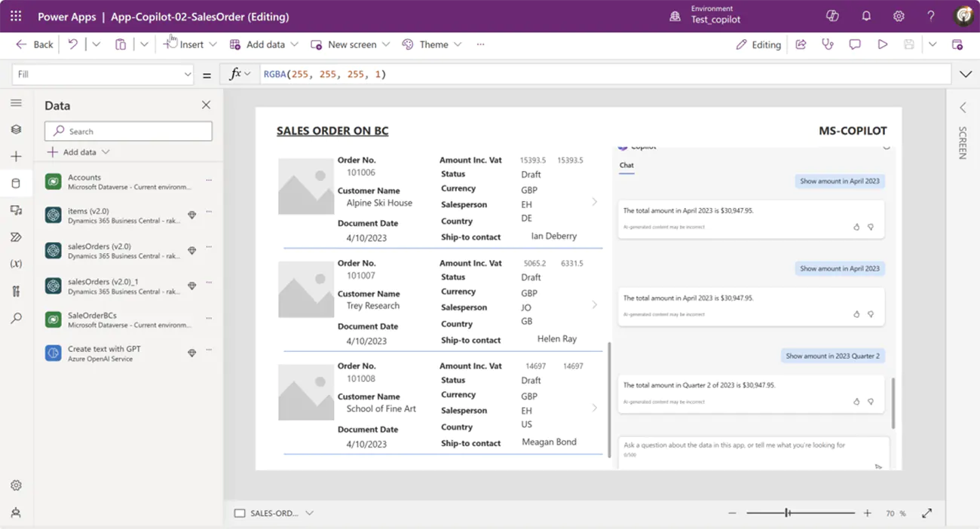The image size is (980, 529).
Task: Open order 101006 detail chevron
Action: pos(594,202)
